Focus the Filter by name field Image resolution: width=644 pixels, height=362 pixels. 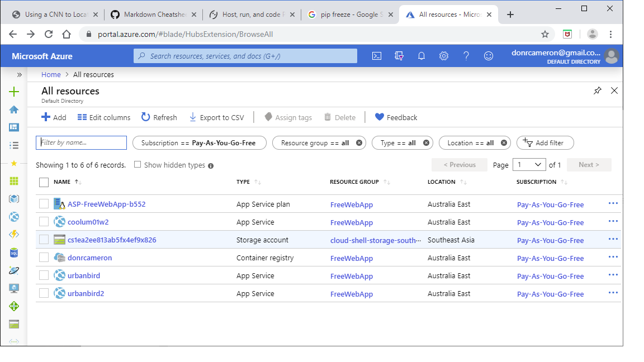(x=81, y=143)
